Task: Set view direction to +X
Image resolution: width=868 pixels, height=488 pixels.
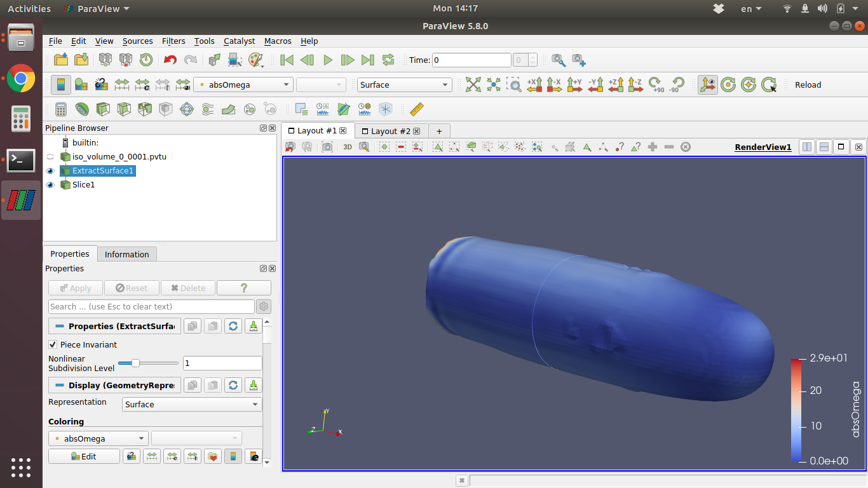Action: point(534,85)
